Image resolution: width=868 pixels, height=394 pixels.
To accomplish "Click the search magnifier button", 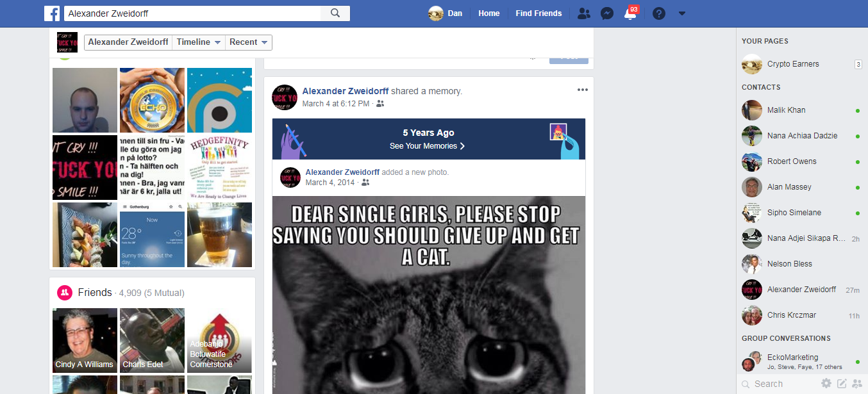I will [335, 13].
